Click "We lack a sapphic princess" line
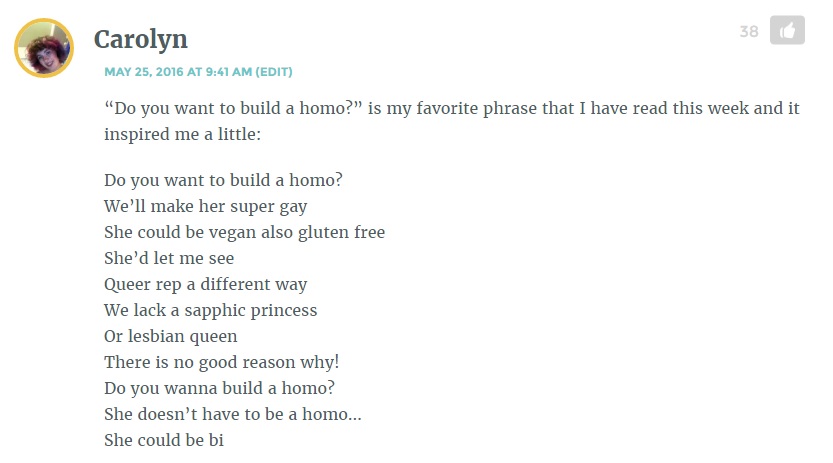The height and width of the screenshot is (463, 833). pos(210,310)
